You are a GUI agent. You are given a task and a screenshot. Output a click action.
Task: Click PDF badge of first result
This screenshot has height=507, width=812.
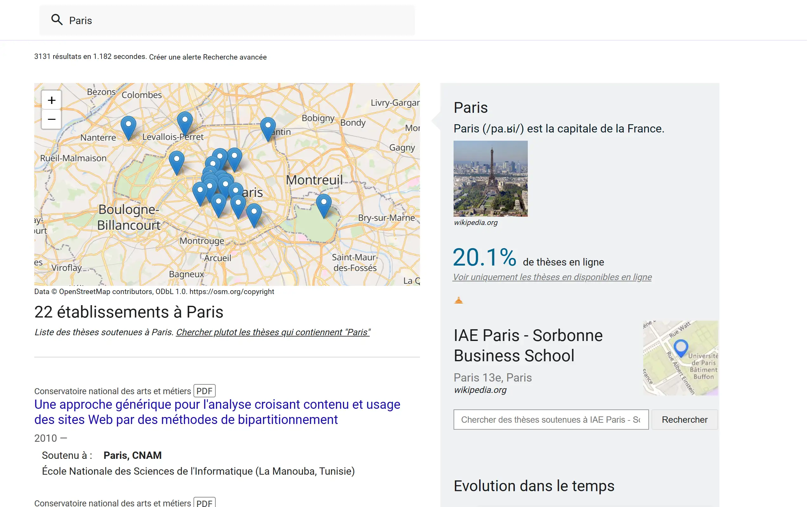point(204,391)
